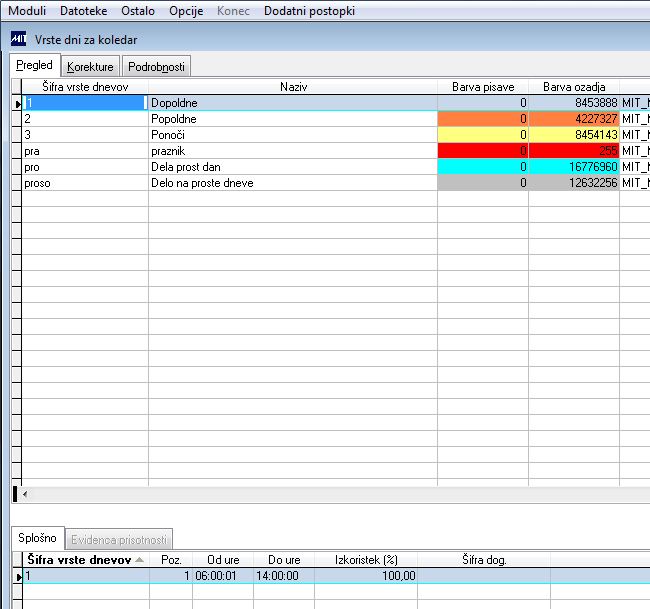Select the Splošno tab

37,538
